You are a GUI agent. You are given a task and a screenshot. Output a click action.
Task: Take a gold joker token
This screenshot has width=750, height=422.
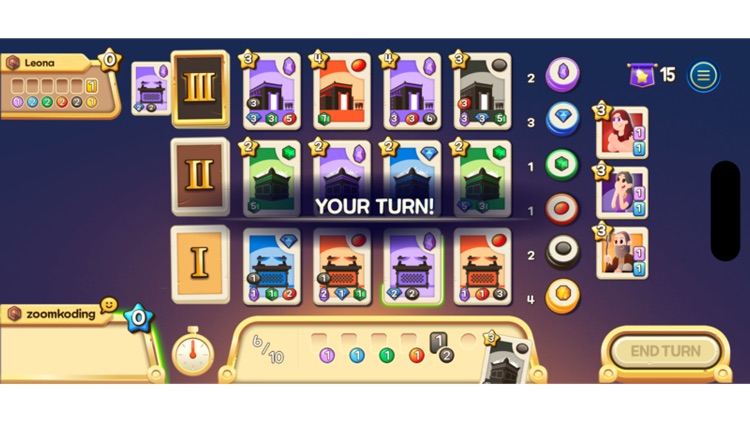562,296
